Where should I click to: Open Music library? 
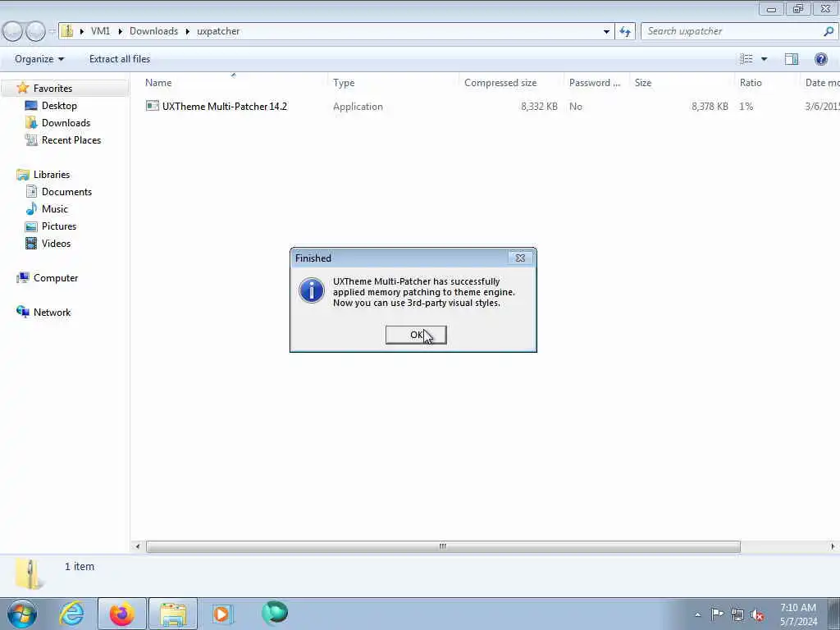pyautogui.click(x=55, y=209)
